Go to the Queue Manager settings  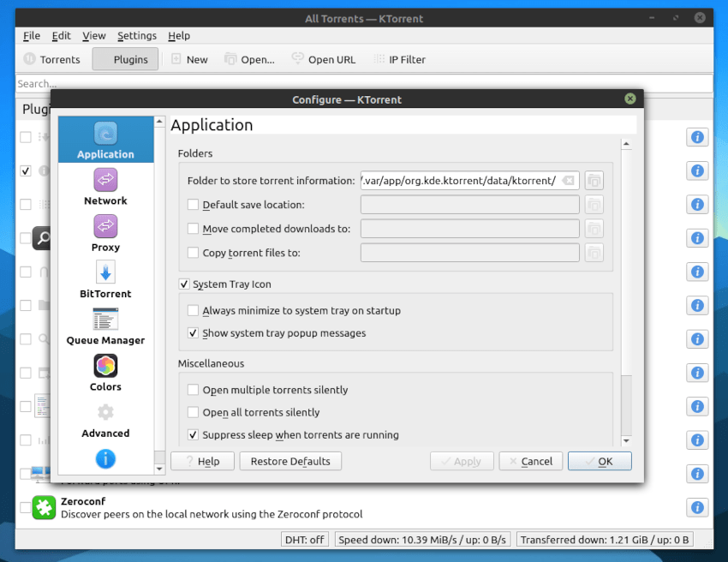[x=105, y=326]
